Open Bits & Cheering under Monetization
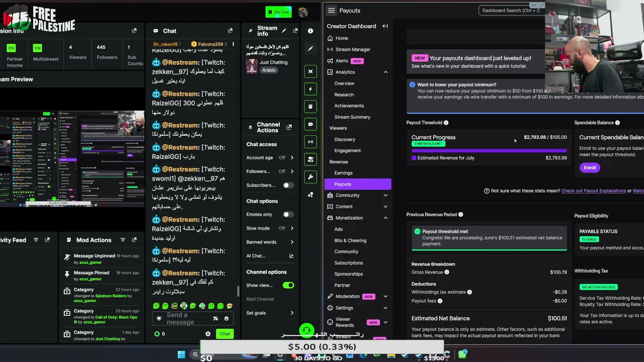The height and width of the screenshot is (362, 644). coord(350,240)
